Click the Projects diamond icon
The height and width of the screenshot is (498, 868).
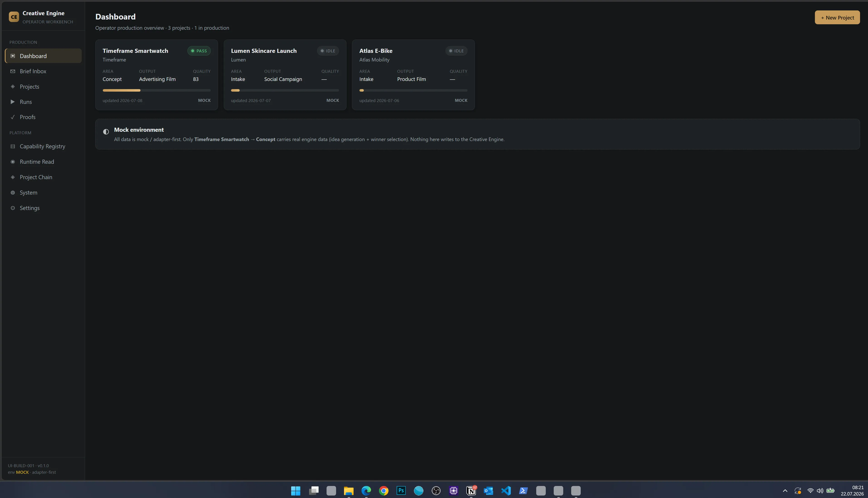click(x=13, y=87)
